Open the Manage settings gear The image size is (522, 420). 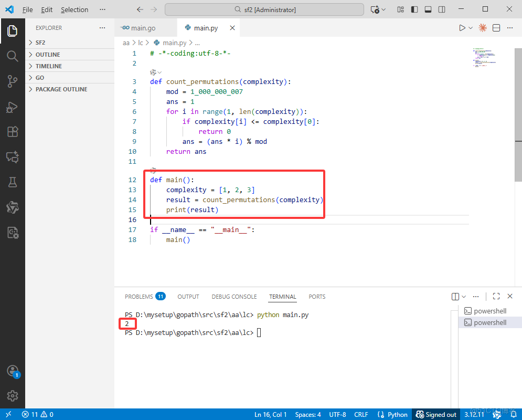point(13,395)
